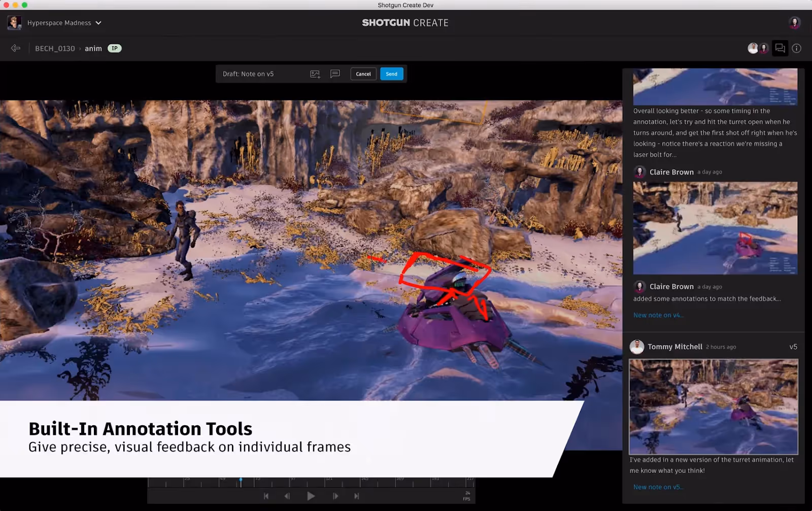Toggle the notes feed panel icon
This screenshot has height=511, width=812.
780,48
